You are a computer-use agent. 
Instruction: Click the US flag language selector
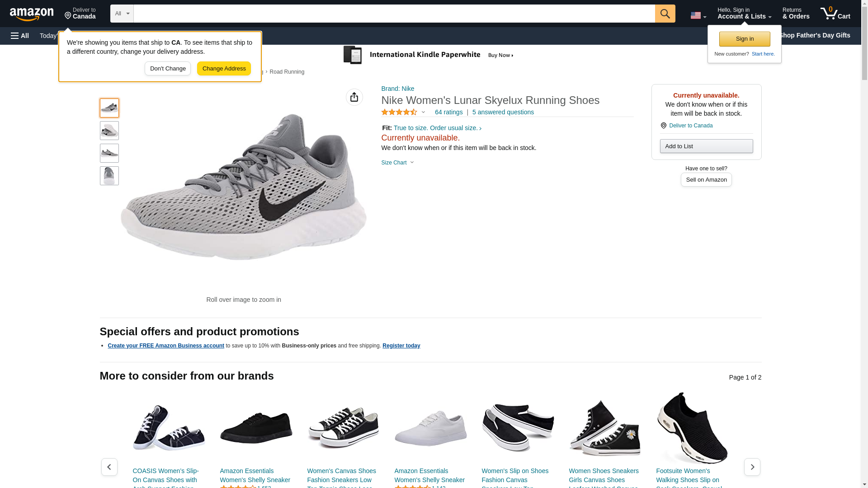(x=698, y=15)
